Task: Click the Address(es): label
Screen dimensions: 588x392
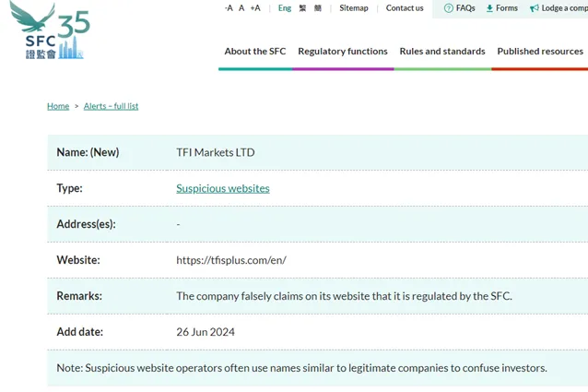Action: [87, 224]
